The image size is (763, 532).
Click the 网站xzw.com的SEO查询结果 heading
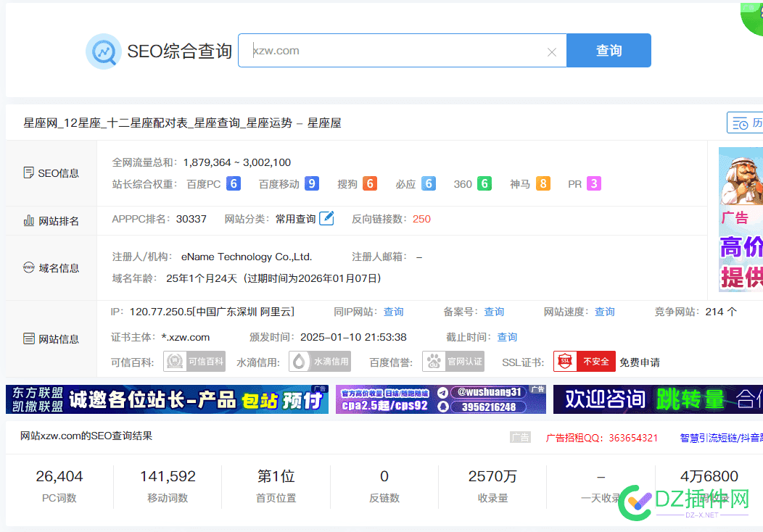(x=86, y=436)
